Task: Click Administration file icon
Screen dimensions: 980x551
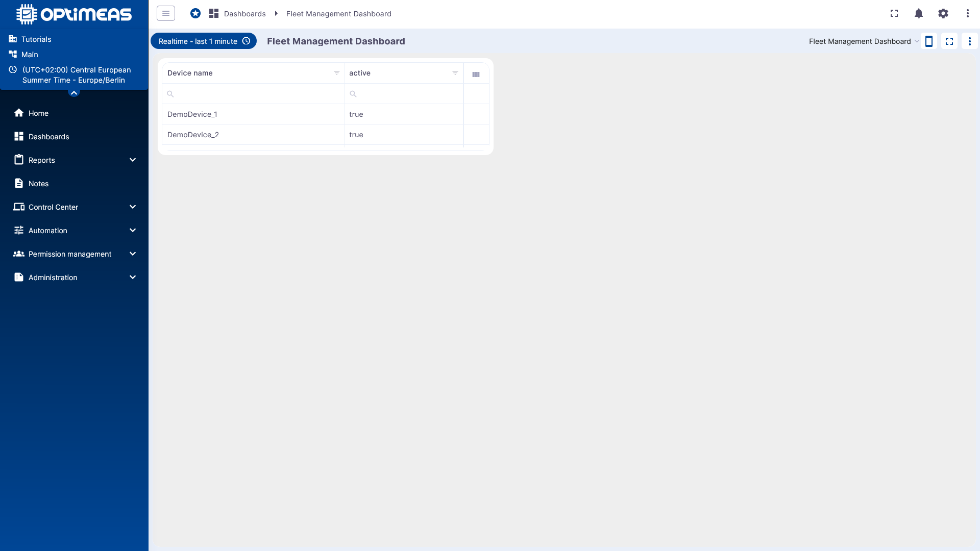Action: click(x=19, y=277)
